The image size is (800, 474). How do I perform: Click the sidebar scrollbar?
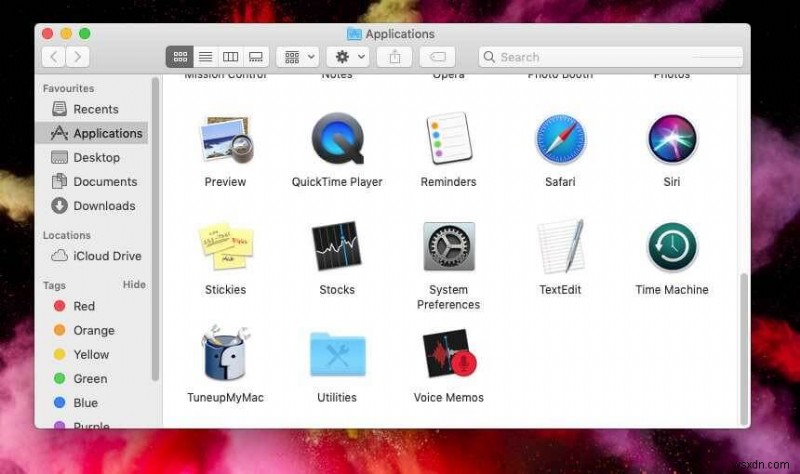click(x=155, y=229)
